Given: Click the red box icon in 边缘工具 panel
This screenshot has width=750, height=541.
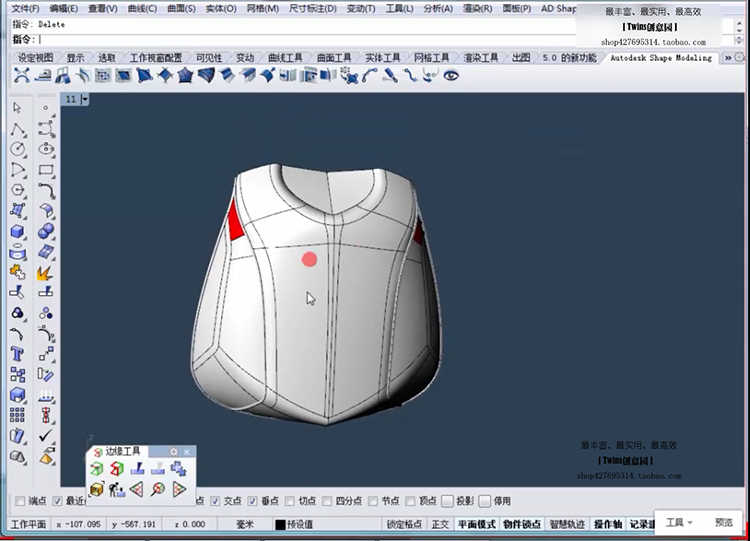Looking at the screenshot, I should pos(116,468).
